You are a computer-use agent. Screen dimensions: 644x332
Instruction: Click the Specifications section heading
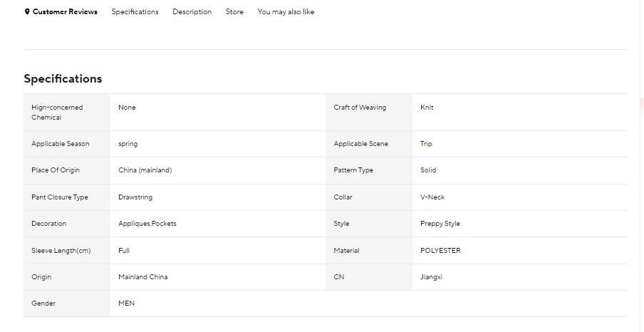pyautogui.click(x=63, y=79)
